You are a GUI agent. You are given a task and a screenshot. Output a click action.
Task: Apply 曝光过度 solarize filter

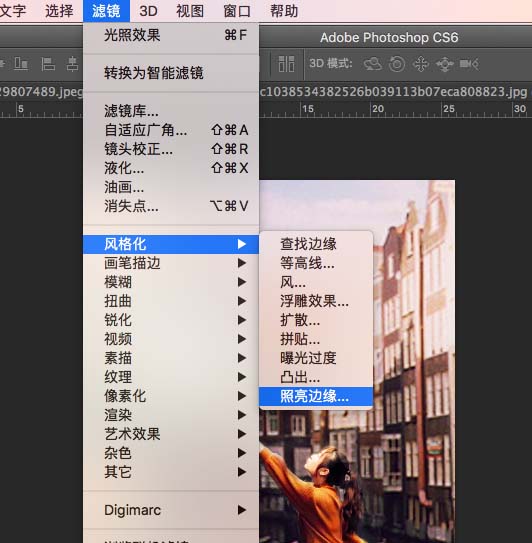[316, 358]
